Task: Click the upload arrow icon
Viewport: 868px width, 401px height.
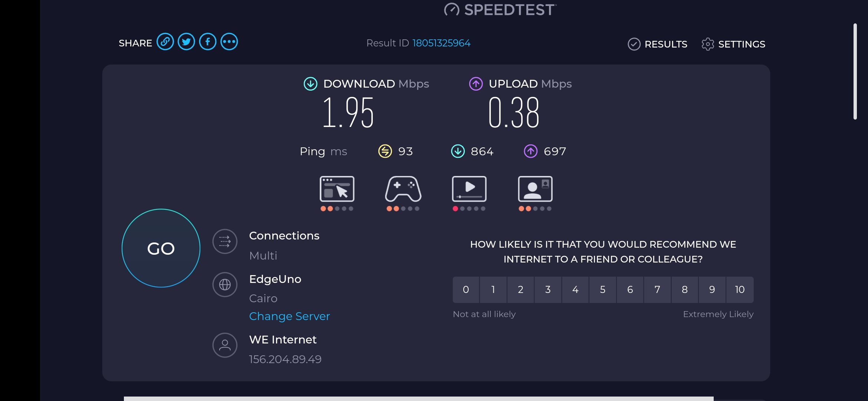Action: click(x=476, y=84)
